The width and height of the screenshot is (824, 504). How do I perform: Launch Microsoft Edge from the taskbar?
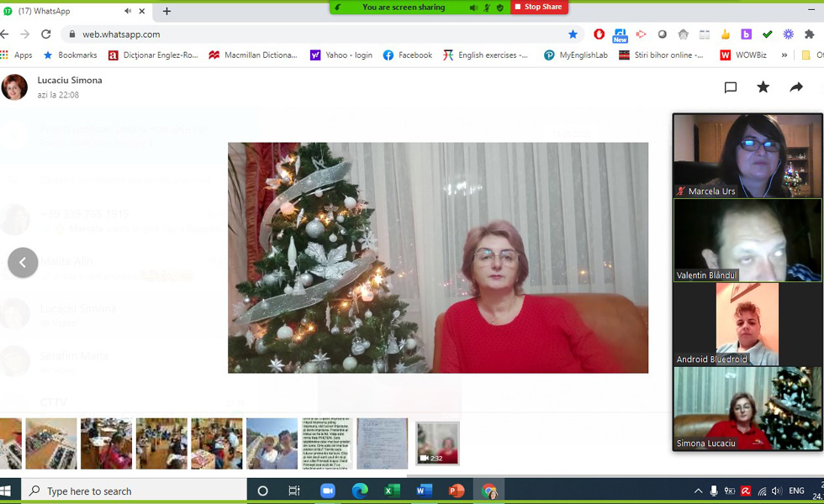click(x=360, y=491)
